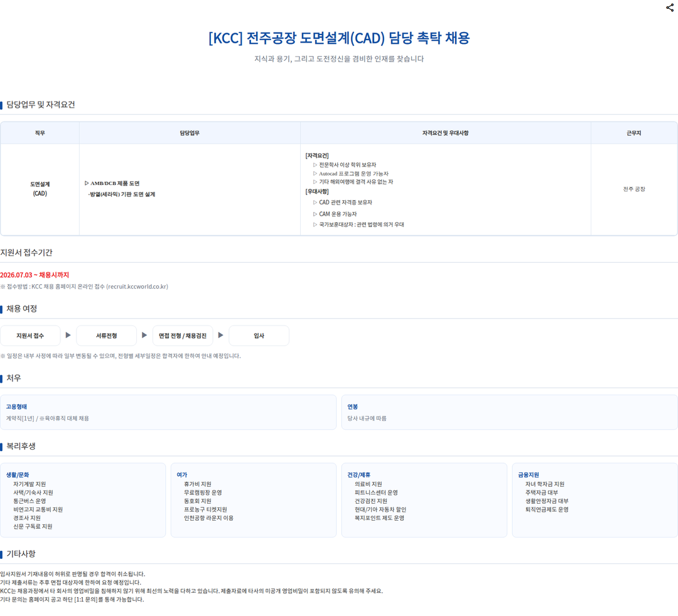
Task: Click '의료비 지원' benefit item
Action: pos(369,484)
